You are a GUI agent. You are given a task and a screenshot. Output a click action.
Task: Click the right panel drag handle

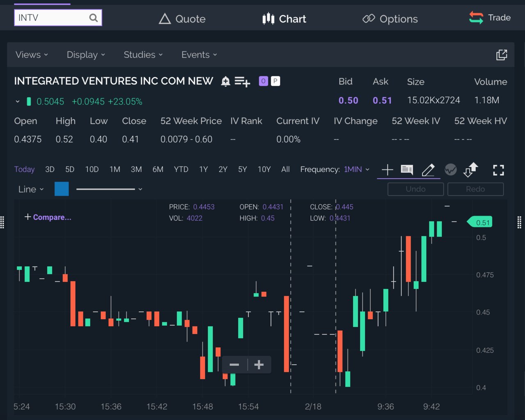[519, 222]
